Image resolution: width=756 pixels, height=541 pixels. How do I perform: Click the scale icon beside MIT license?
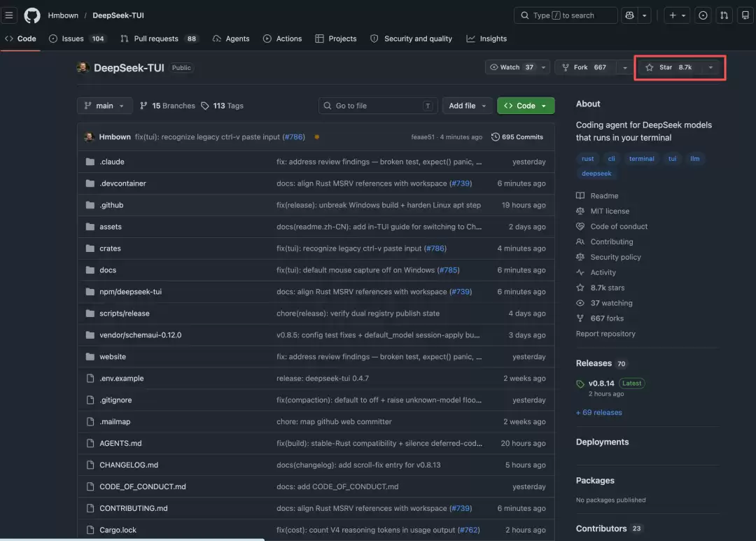[x=580, y=211]
